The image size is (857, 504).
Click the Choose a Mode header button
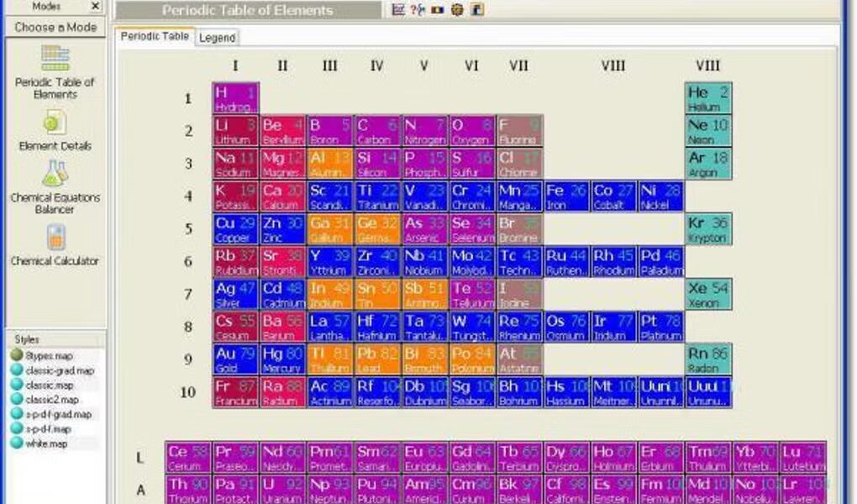point(55,27)
